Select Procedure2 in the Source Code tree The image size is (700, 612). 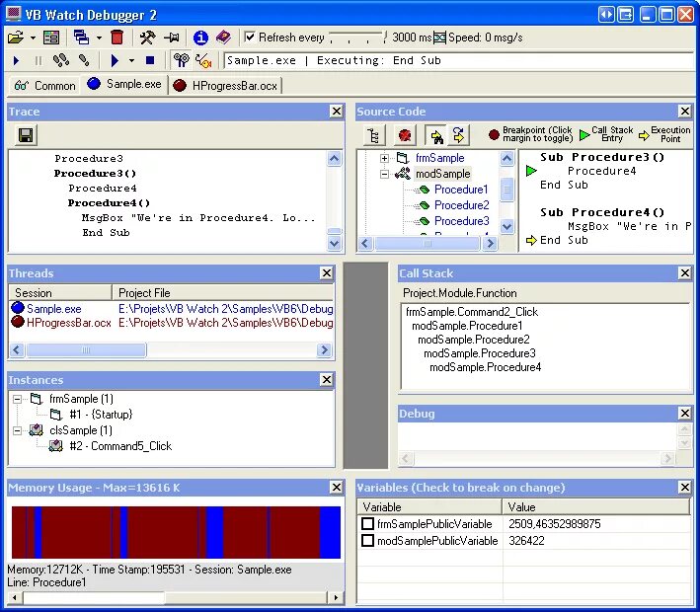click(462, 205)
